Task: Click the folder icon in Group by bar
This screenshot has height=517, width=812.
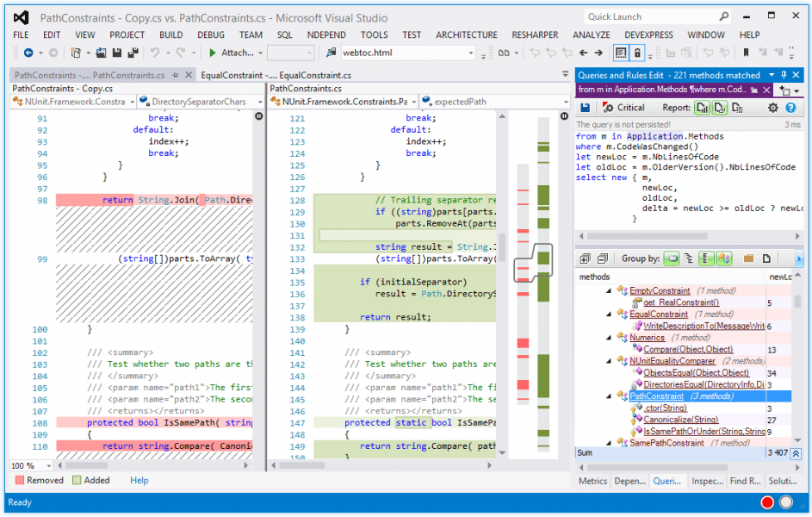Action: [749, 258]
